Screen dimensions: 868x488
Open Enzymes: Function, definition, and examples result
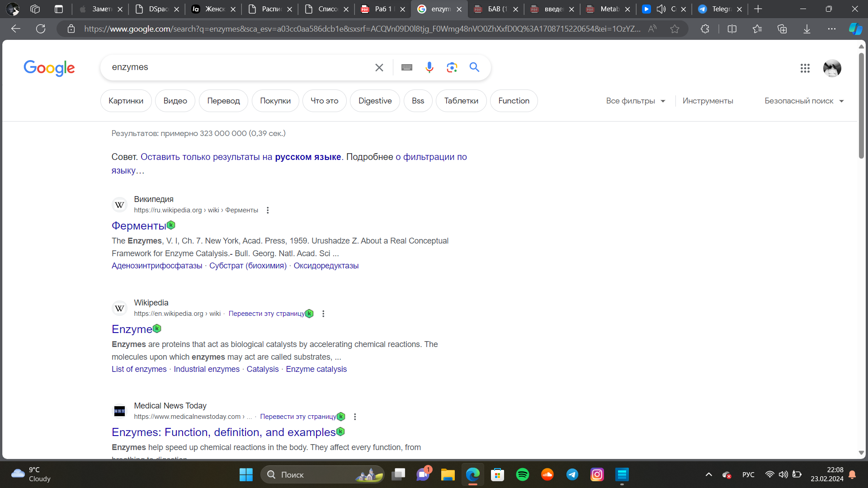pyautogui.click(x=223, y=432)
